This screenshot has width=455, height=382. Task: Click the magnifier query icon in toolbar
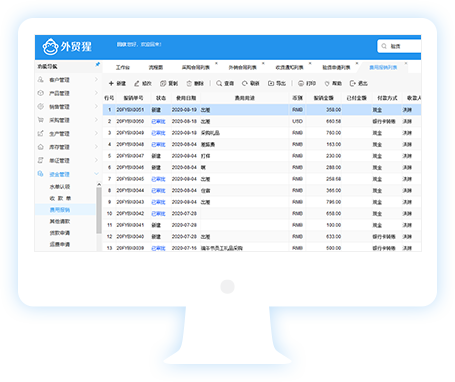[x=219, y=83]
